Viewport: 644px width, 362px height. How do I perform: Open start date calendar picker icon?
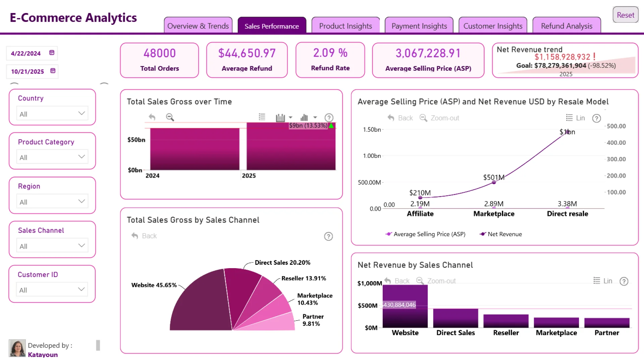pyautogui.click(x=52, y=53)
